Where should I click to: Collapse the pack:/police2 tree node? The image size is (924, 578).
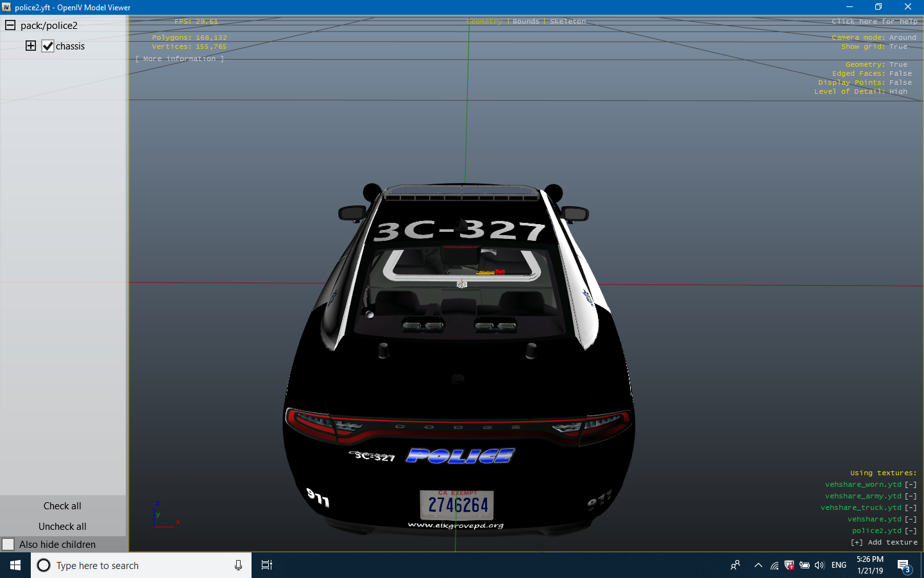[x=10, y=26]
